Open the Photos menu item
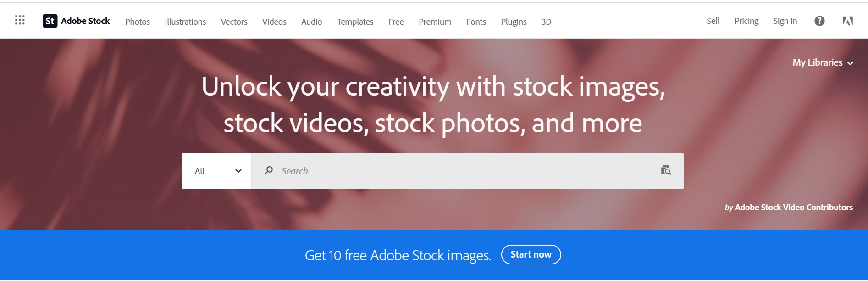This screenshot has width=868, height=281. coord(138,22)
